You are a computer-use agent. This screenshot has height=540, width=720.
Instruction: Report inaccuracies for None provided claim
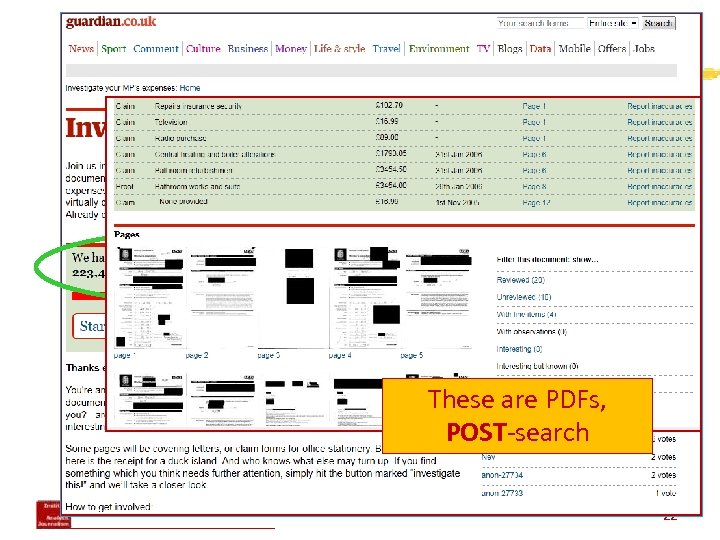(x=660, y=202)
